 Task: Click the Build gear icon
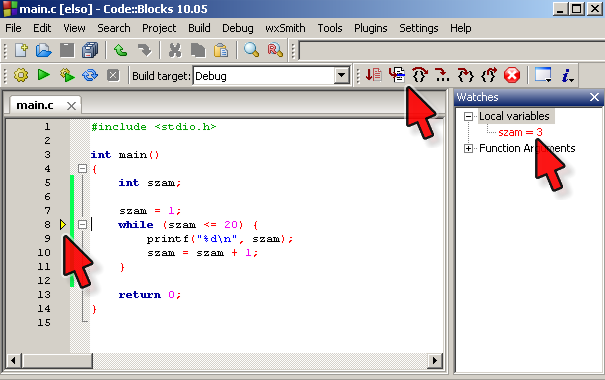tap(21, 75)
